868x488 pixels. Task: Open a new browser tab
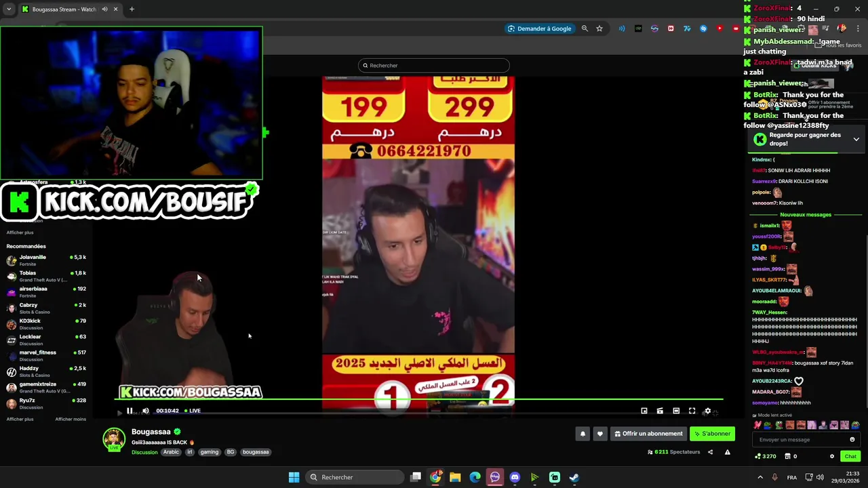[x=132, y=9]
